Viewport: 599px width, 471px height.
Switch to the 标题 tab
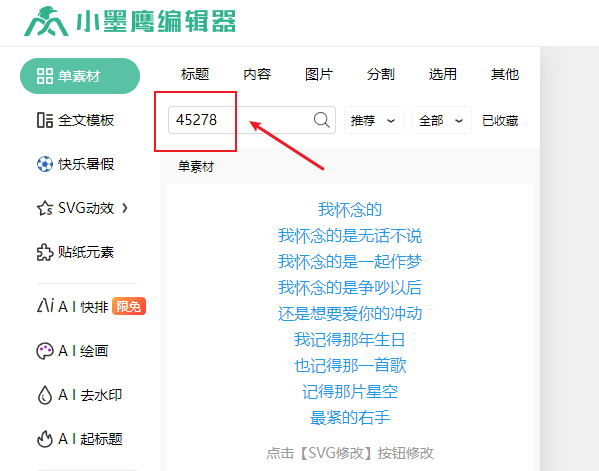[195, 74]
